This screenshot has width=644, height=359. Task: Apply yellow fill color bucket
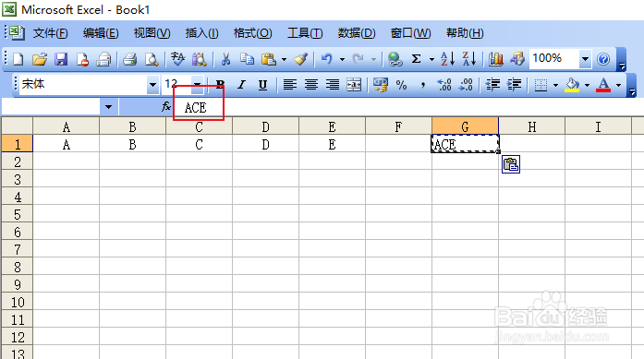pos(572,85)
